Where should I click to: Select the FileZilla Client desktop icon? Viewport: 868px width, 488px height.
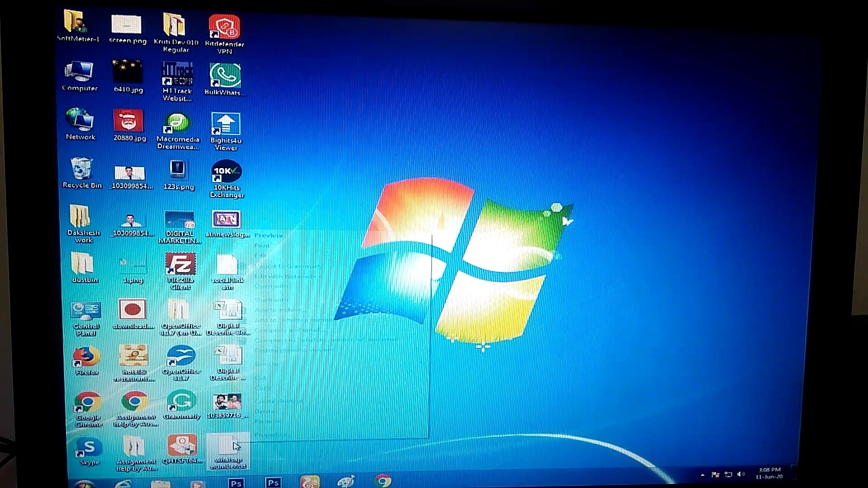pyautogui.click(x=180, y=265)
